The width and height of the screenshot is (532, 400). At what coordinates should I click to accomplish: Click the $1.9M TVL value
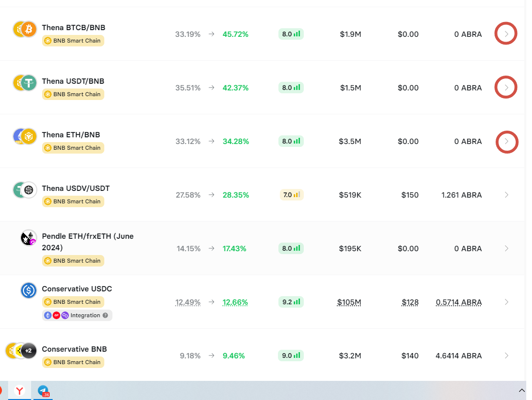351,34
